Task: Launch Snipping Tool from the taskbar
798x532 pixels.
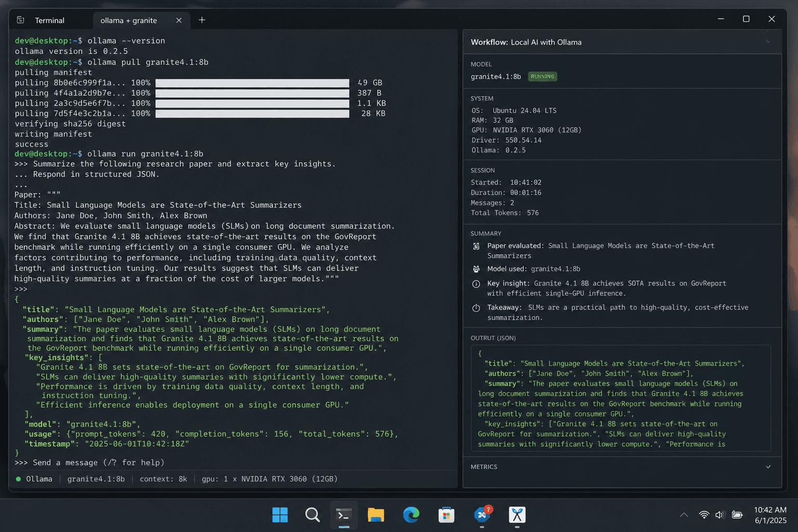Action: coord(517,515)
